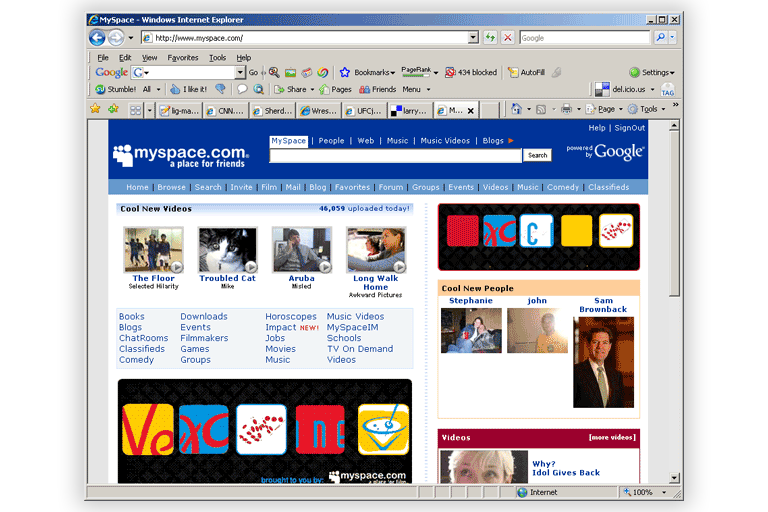768x512 pixels.
Task: Click Add to Favorites star-plus icon
Action: [113, 109]
